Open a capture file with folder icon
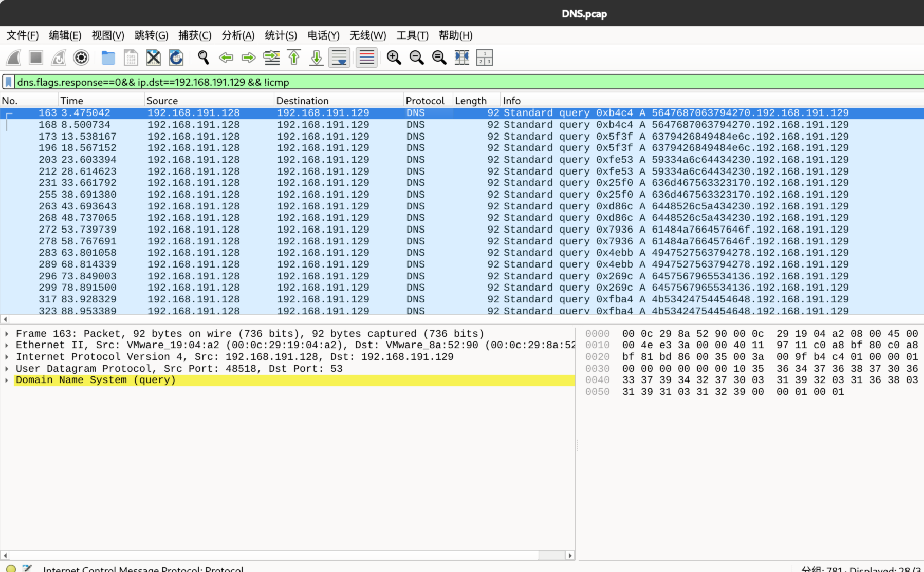 click(x=108, y=58)
